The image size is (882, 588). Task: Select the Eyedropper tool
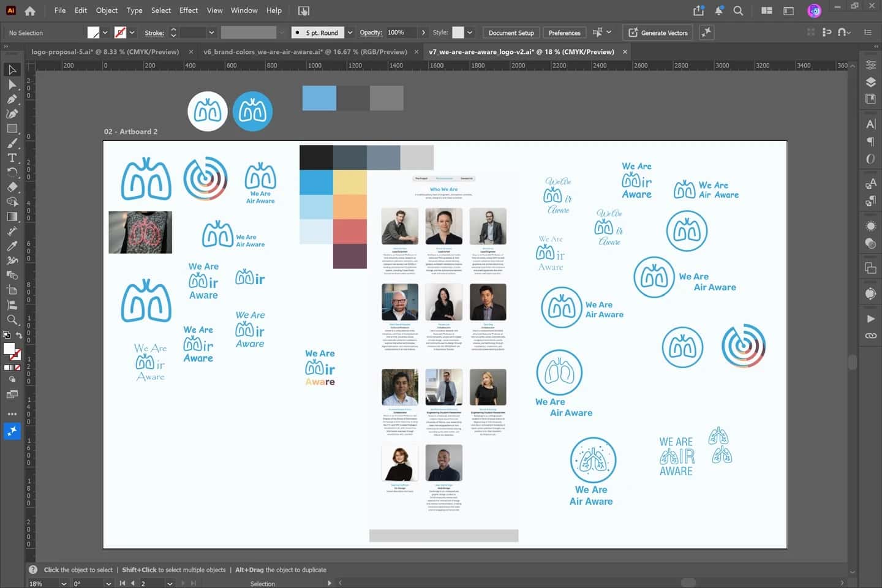12,246
